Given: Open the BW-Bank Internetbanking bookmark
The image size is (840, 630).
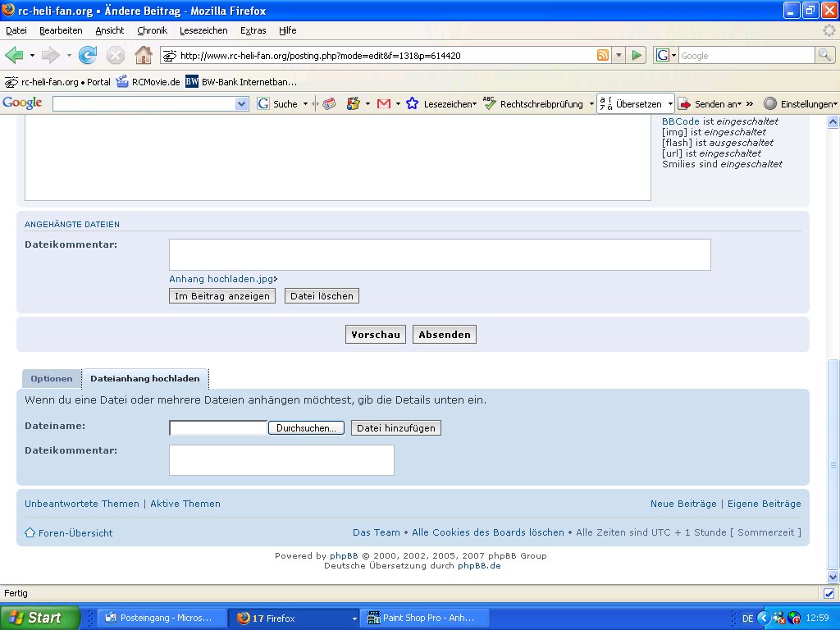Looking at the screenshot, I should point(242,82).
